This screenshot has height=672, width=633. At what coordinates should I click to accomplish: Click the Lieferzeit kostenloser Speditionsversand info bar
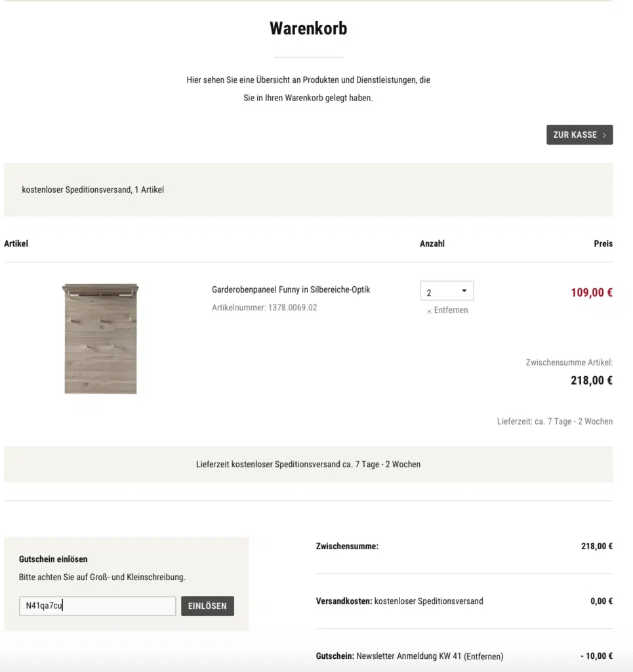[x=308, y=464]
